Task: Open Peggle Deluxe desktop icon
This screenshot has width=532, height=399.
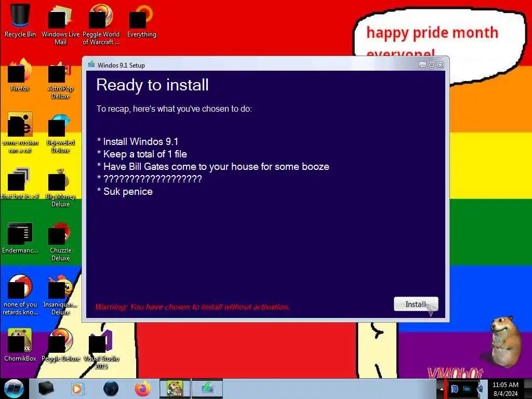Action: pyautogui.click(x=60, y=345)
